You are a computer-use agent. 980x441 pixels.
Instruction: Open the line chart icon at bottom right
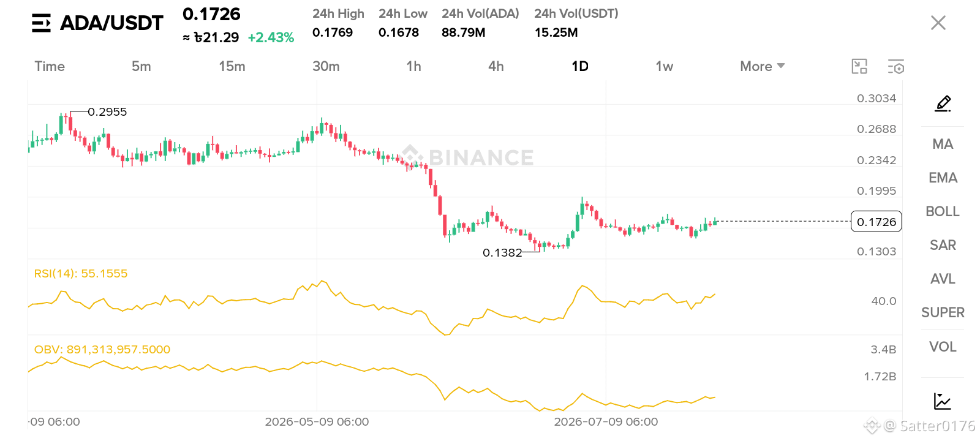(x=942, y=401)
